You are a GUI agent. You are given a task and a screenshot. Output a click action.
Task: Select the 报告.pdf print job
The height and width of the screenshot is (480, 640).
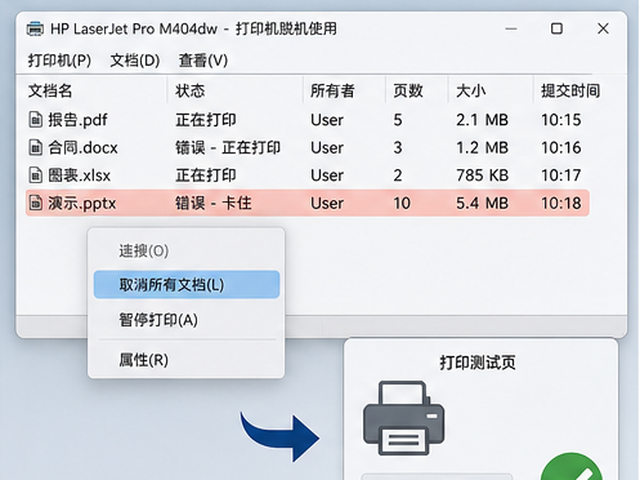(x=307, y=120)
